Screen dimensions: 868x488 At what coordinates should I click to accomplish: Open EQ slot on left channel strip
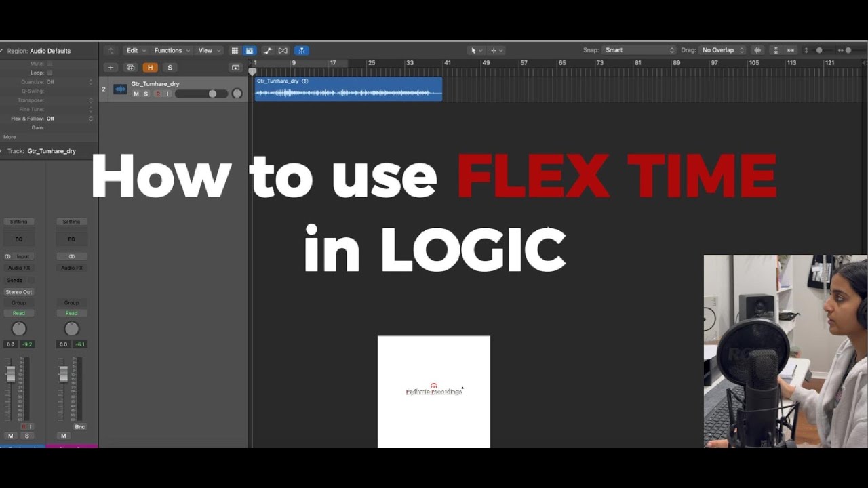tap(18, 239)
